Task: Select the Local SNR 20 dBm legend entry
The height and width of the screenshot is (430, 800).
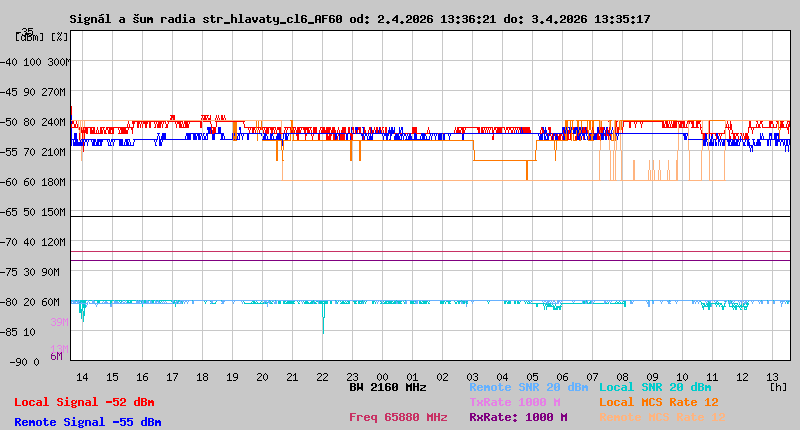Action: click(x=655, y=387)
